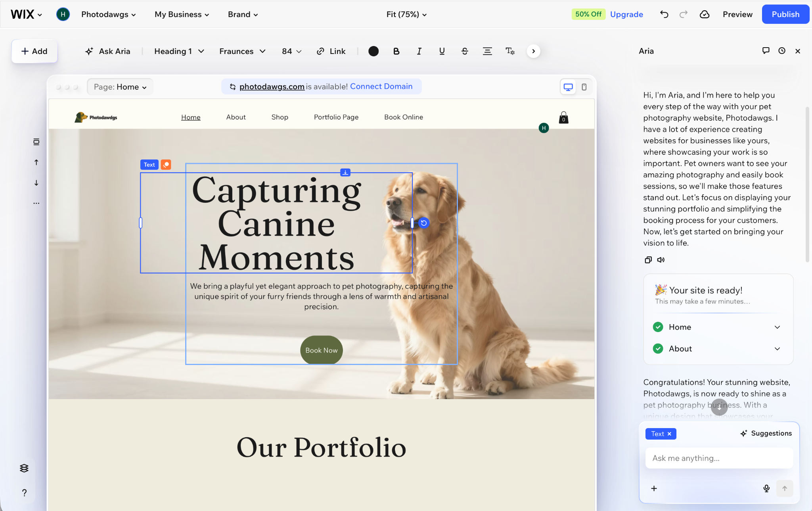Click the Link button
The image size is (812, 511).
click(x=331, y=51)
